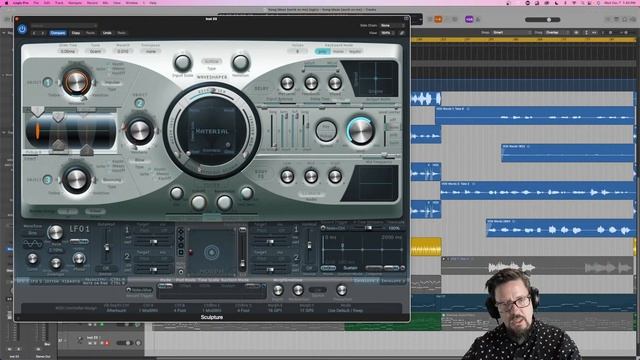Click the Filter on/off round button
This screenshot has width=640, height=360.
(x=326, y=131)
